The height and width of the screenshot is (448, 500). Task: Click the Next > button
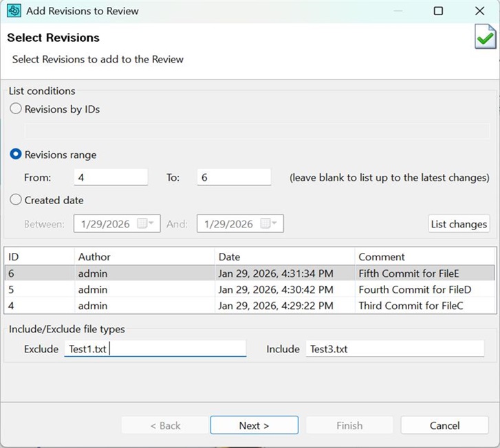point(254,425)
